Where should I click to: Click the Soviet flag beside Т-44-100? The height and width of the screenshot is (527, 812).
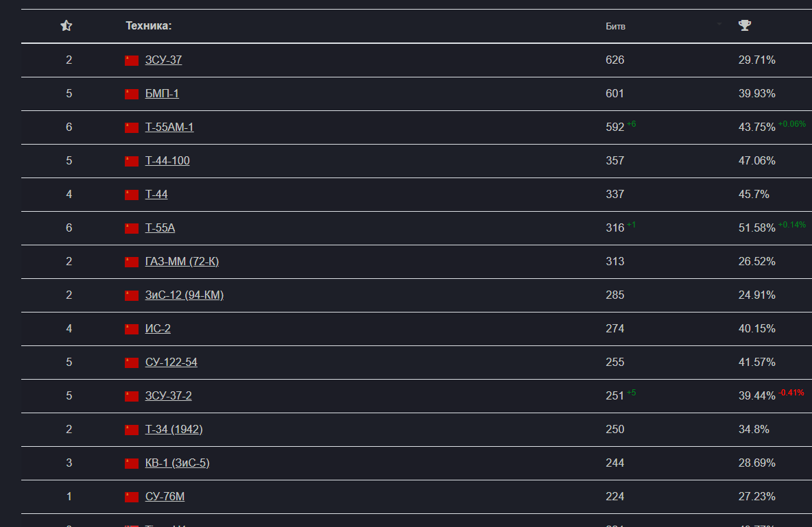[132, 161]
